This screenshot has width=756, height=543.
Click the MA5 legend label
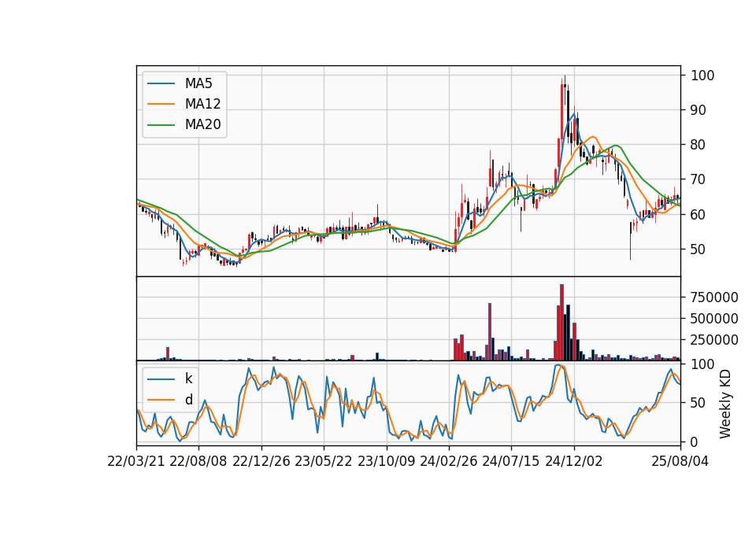198,83
